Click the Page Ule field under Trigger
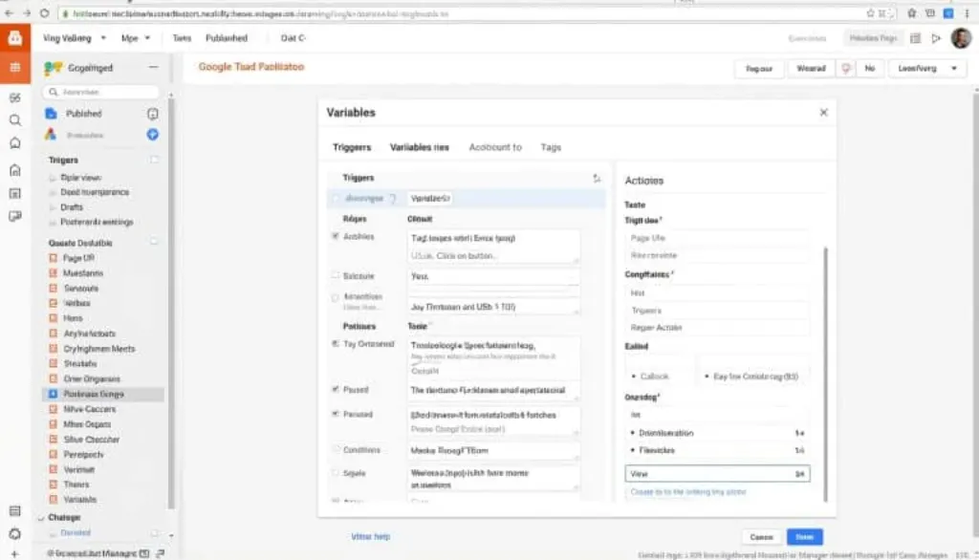The image size is (979, 560). point(717,238)
